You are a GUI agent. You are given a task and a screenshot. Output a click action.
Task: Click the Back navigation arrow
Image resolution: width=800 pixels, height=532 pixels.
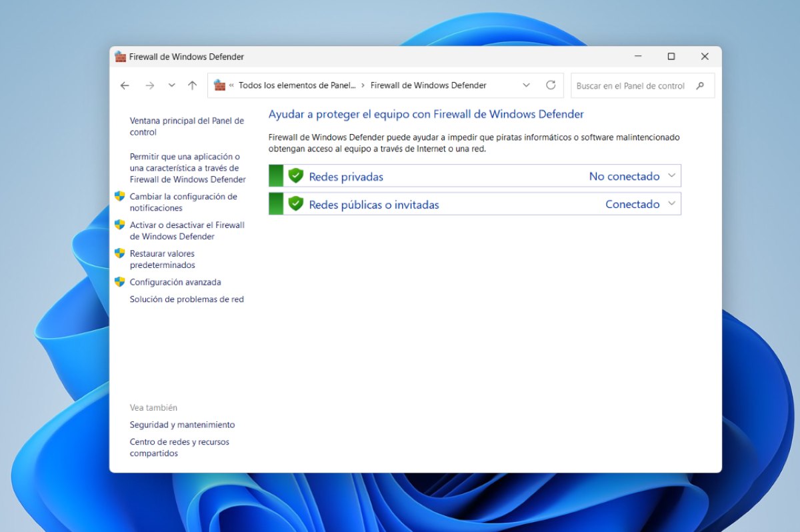[125, 85]
